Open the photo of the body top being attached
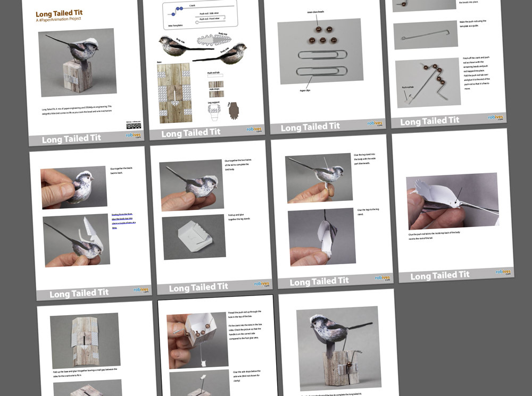Screen dimensions: 532x396 76,240
